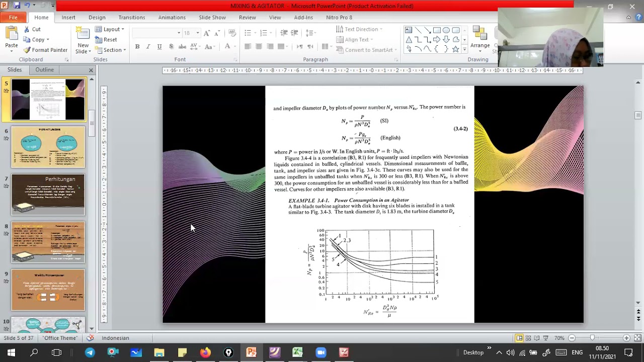The image size is (644, 362).
Task: Click the zoom slider handle
Action: pyautogui.click(x=592, y=338)
